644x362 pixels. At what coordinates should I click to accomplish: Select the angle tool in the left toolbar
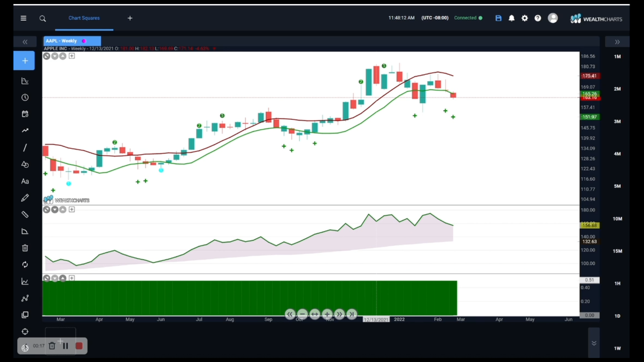click(25, 231)
